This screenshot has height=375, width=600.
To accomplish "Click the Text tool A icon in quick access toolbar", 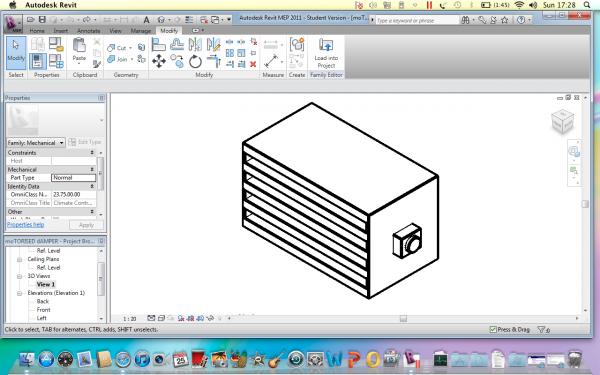I will coord(147,20).
